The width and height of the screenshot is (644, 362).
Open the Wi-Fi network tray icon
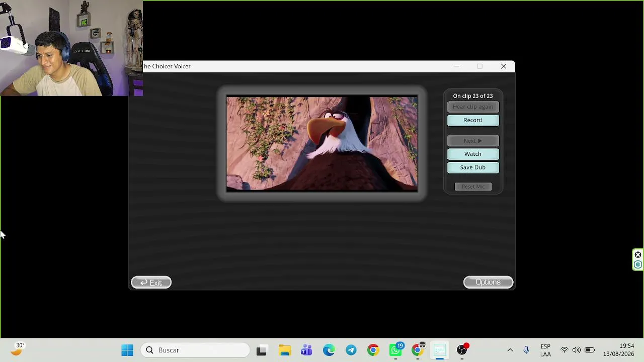click(565, 350)
